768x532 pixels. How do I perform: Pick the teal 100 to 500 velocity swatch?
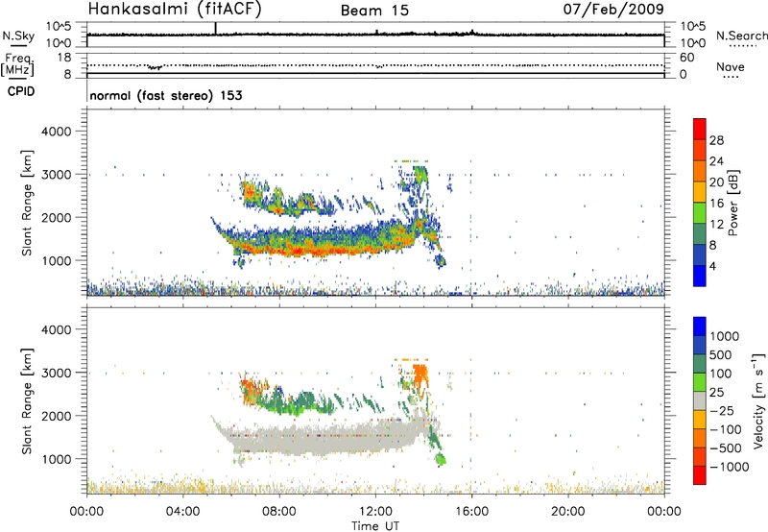pos(700,364)
